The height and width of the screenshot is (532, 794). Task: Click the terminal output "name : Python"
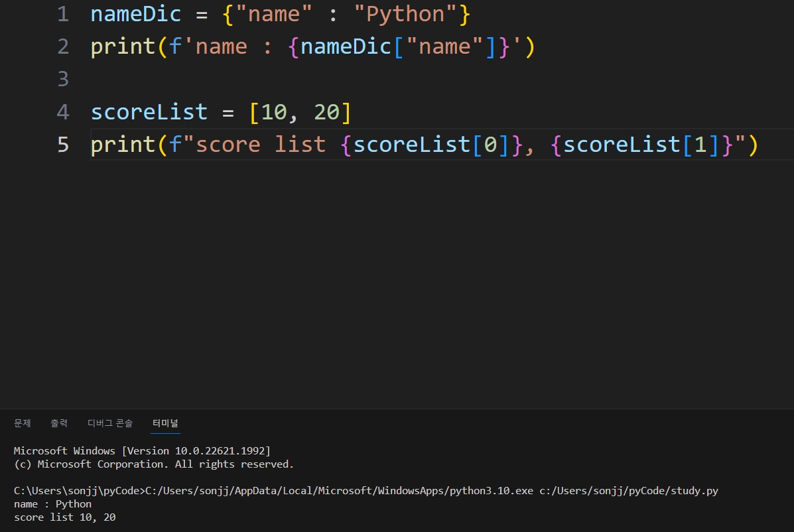pos(52,504)
